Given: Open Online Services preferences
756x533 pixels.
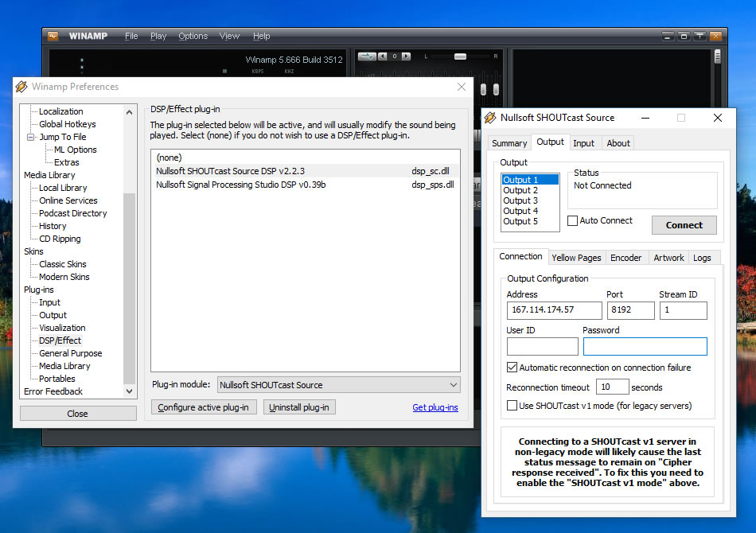Looking at the screenshot, I should [x=68, y=201].
